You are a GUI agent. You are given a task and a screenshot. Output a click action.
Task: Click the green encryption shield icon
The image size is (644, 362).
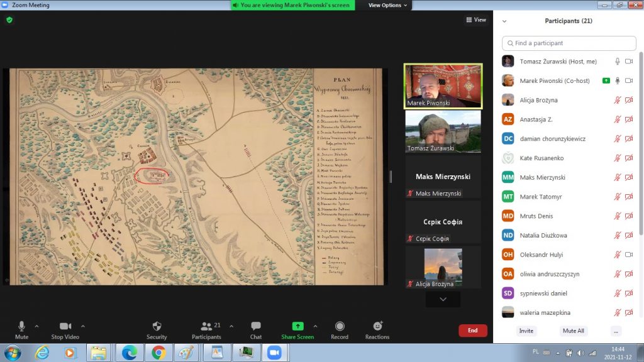pos(9,20)
